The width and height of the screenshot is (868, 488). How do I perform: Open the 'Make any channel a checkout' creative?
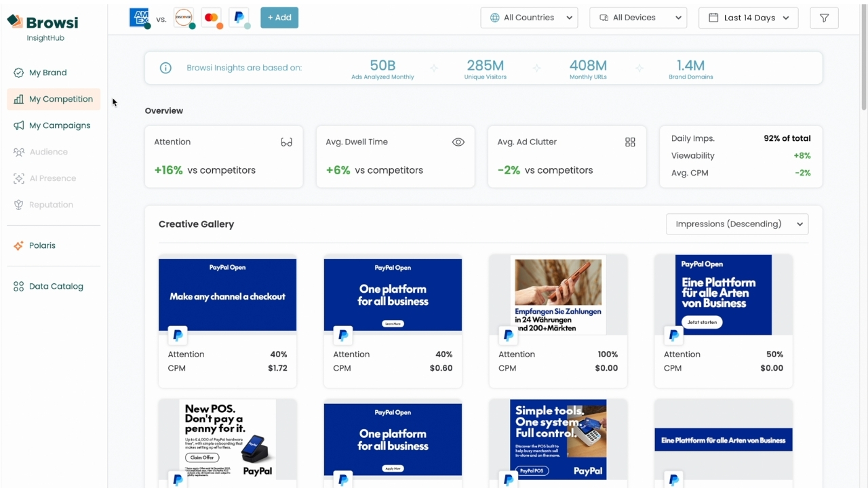pos(227,295)
